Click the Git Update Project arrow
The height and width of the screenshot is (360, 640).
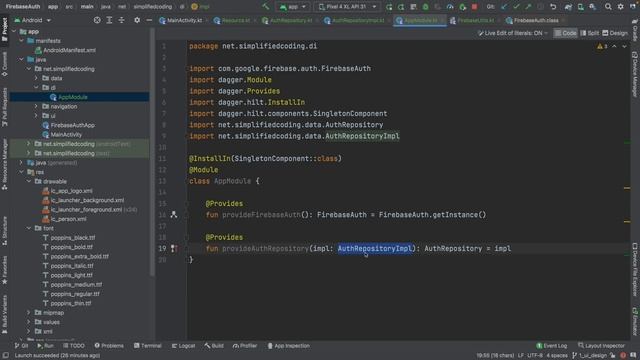504,7
